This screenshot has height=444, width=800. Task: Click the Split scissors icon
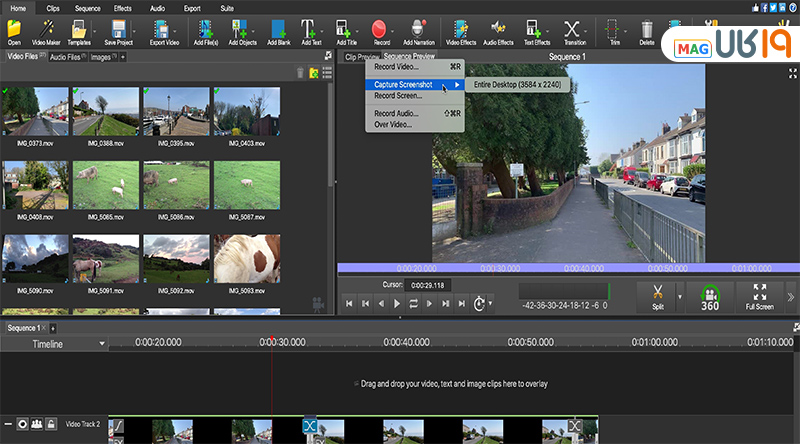(657, 293)
